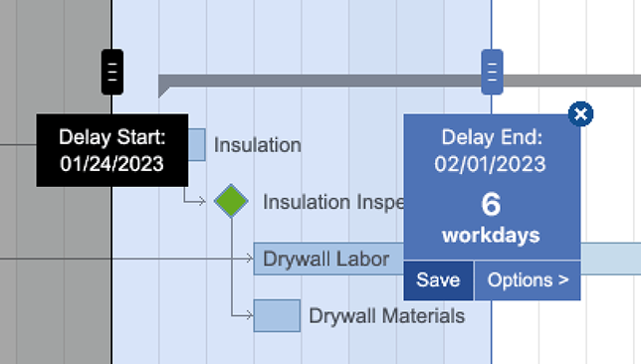Screen dimensions: 641x364
Task: Click the Drywall Labor task bar
Action: (x=328, y=259)
